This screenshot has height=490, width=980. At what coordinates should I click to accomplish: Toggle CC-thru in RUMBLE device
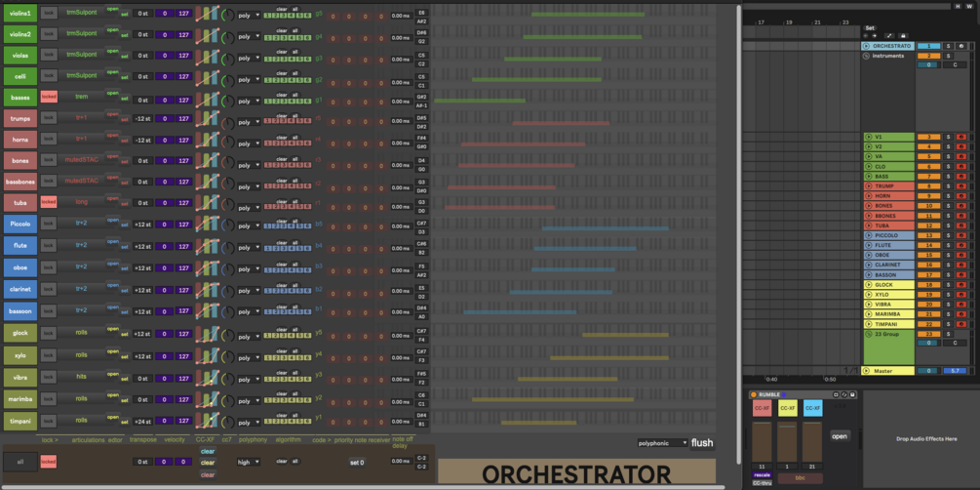(x=762, y=482)
